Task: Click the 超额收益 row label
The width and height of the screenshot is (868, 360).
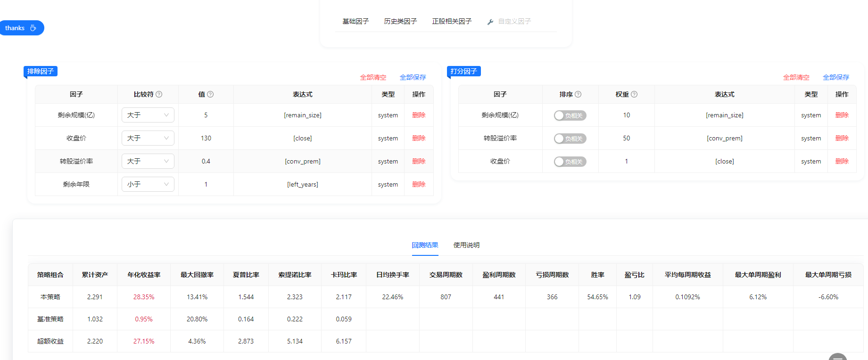Action: pyautogui.click(x=50, y=341)
